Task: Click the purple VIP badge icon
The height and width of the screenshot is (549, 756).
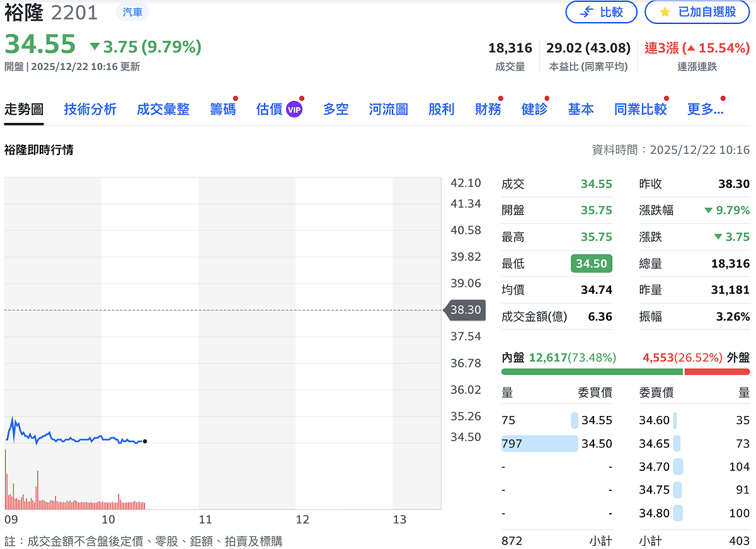Action: tap(294, 110)
